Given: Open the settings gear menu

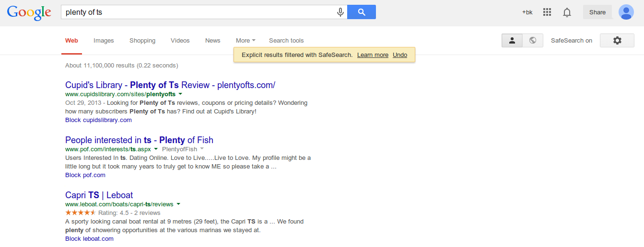Looking at the screenshot, I should [617, 41].
